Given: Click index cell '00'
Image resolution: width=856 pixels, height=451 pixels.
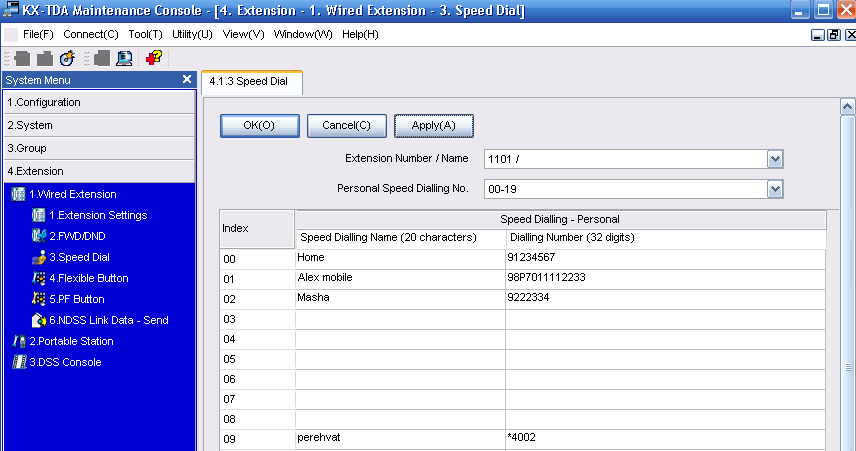Looking at the screenshot, I should point(257,259).
